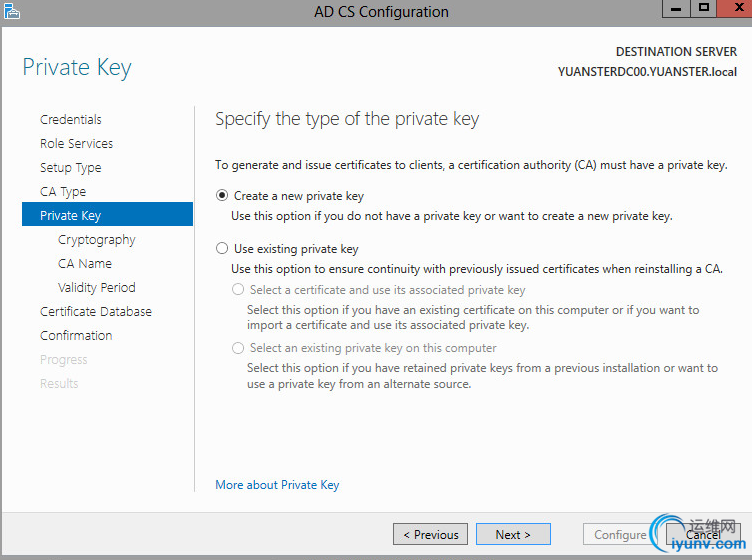Image resolution: width=752 pixels, height=560 pixels.
Task: Jump to the Confirmation step
Action: click(x=76, y=336)
